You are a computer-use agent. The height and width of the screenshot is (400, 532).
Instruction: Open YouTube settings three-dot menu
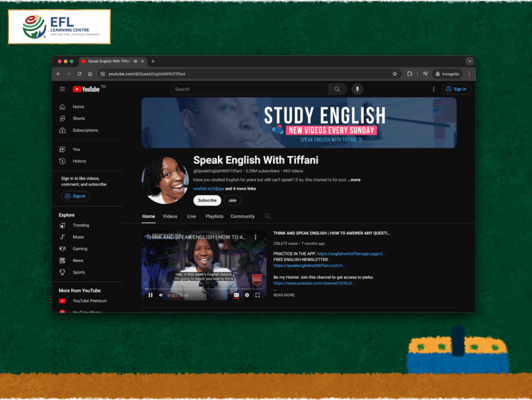(x=434, y=89)
